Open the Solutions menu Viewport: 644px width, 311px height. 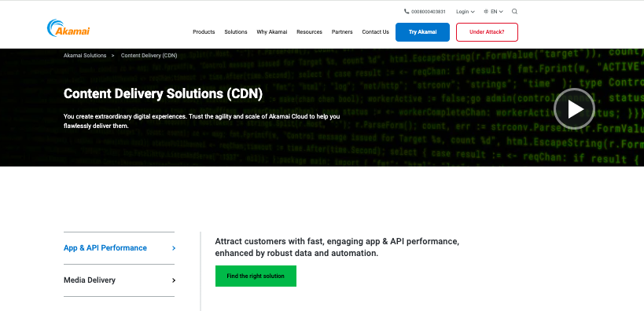(x=236, y=32)
